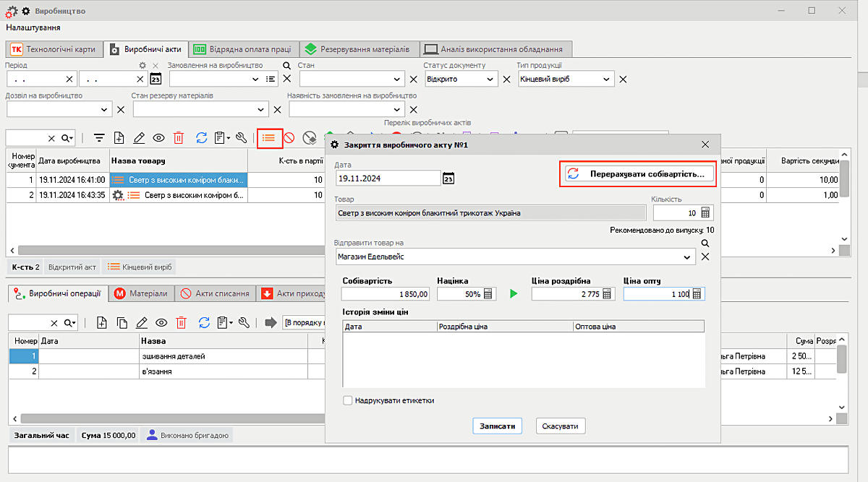Click the Записати button
This screenshot has height=482, width=868.
coord(497,426)
